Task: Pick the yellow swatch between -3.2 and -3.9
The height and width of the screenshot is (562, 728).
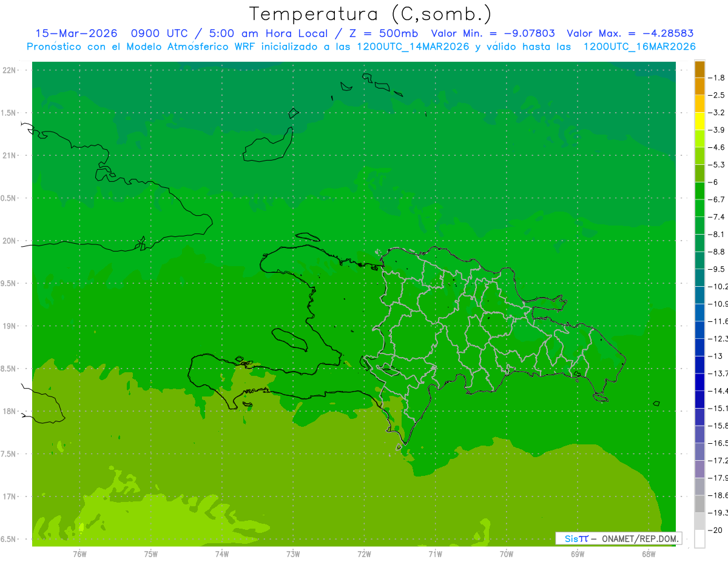Action: (699, 121)
